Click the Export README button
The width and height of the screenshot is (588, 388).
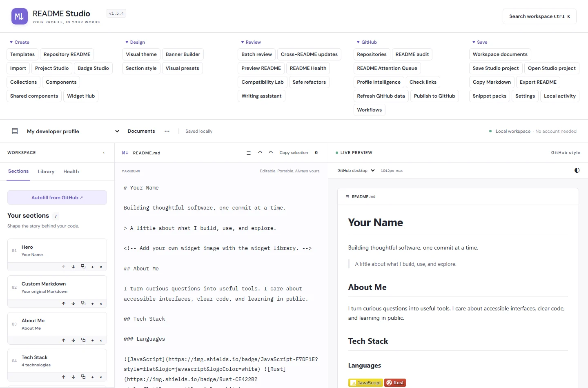click(x=538, y=82)
